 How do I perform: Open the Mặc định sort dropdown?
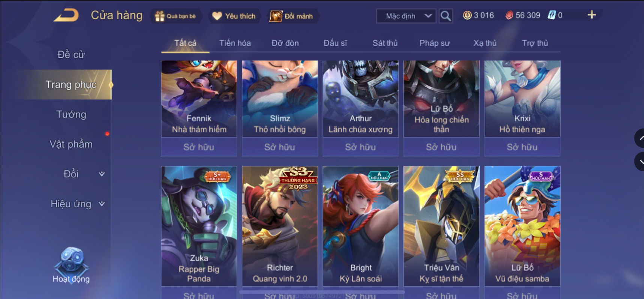coord(406,16)
